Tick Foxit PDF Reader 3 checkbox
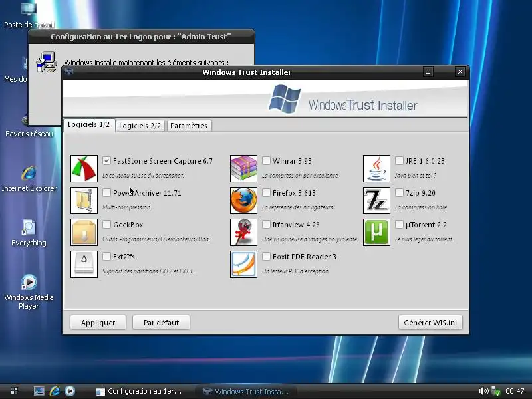 coord(266,256)
